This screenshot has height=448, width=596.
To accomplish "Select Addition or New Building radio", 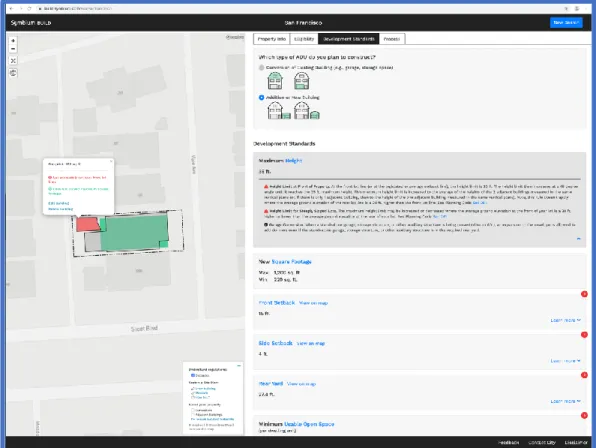I will pyautogui.click(x=261, y=98).
